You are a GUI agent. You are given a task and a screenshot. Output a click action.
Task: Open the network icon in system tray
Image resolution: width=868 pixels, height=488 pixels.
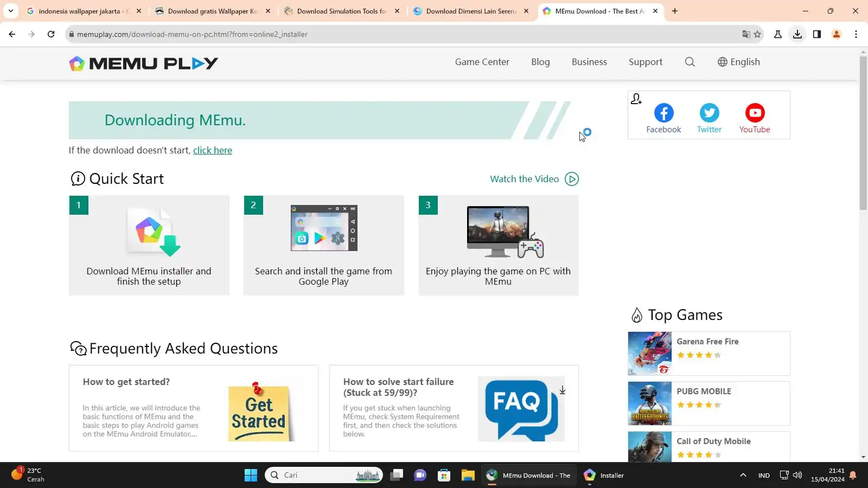[784, 476]
